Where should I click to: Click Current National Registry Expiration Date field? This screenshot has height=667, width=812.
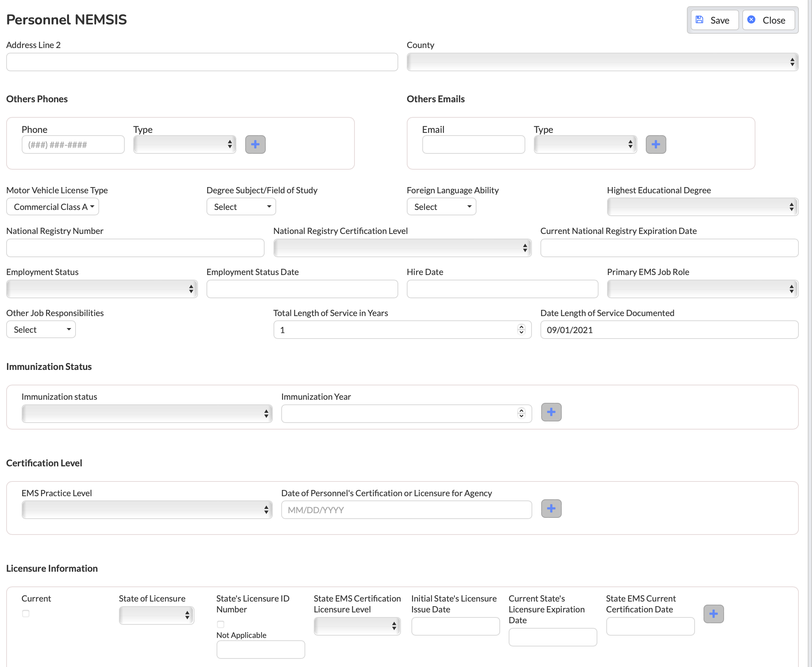point(669,248)
